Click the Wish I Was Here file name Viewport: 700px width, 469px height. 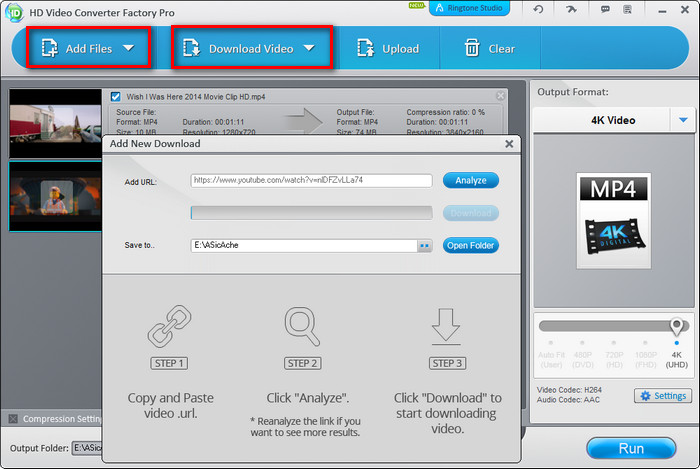(196, 97)
